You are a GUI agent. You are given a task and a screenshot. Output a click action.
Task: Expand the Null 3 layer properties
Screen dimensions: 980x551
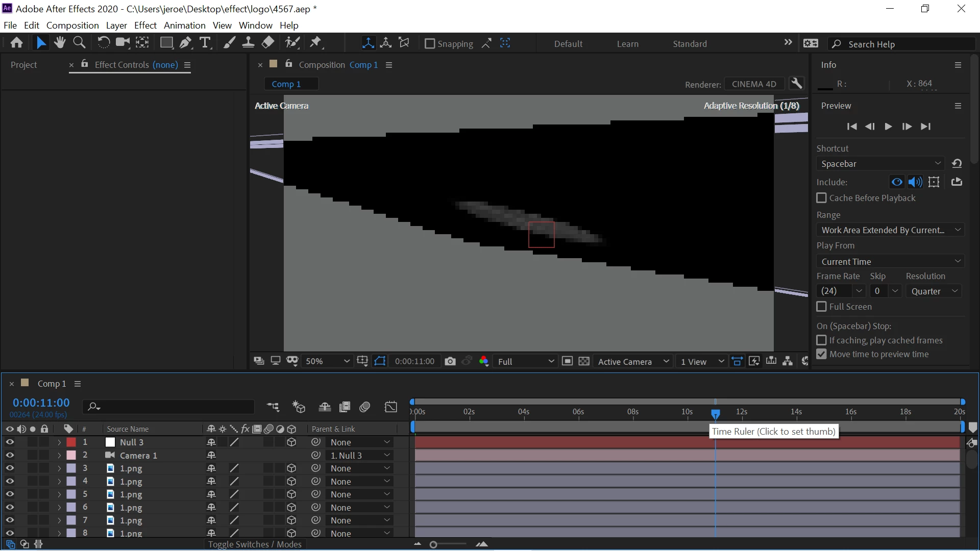coord(59,442)
